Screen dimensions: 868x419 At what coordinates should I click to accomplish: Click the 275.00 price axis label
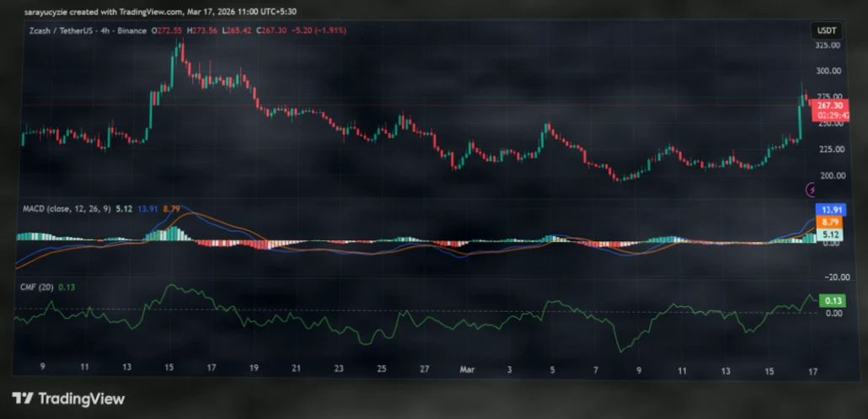pos(828,96)
